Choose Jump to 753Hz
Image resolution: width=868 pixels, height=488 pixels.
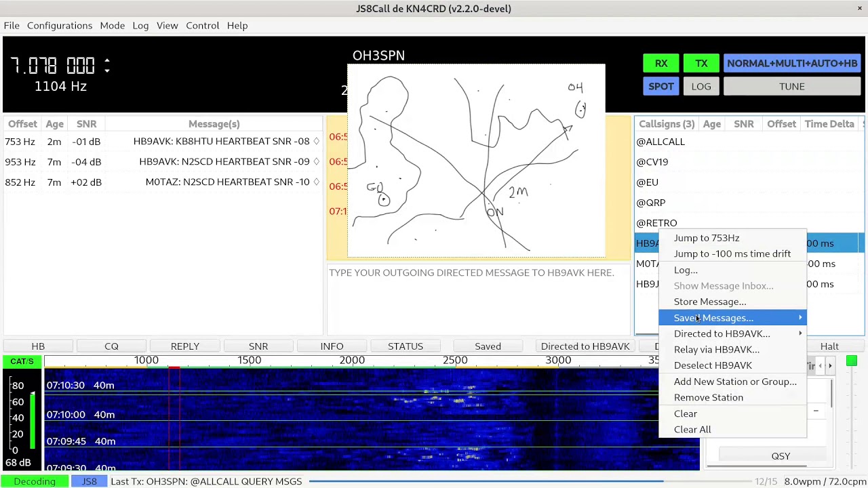732,238
